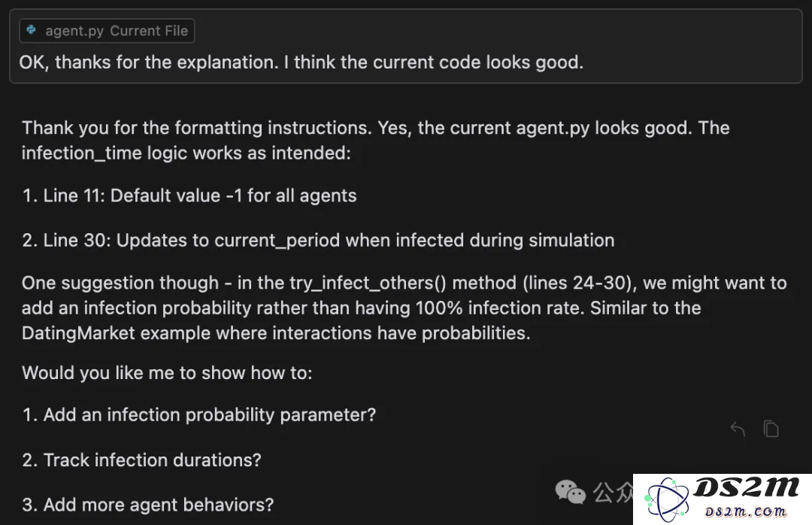Click the Current File label
Viewport: 812px width, 525px height.
[x=149, y=31]
